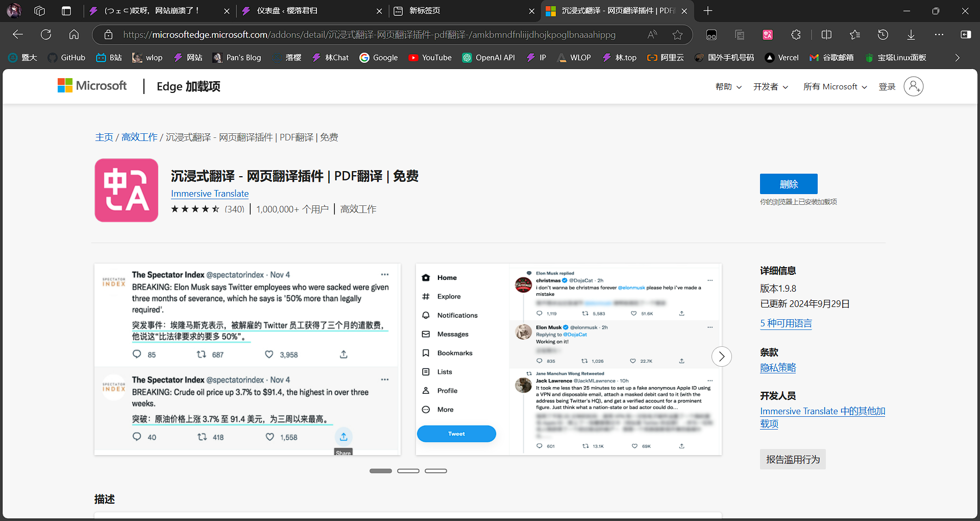
Task: Close the 沉浸式翻译 active tab
Action: [684, 11]
